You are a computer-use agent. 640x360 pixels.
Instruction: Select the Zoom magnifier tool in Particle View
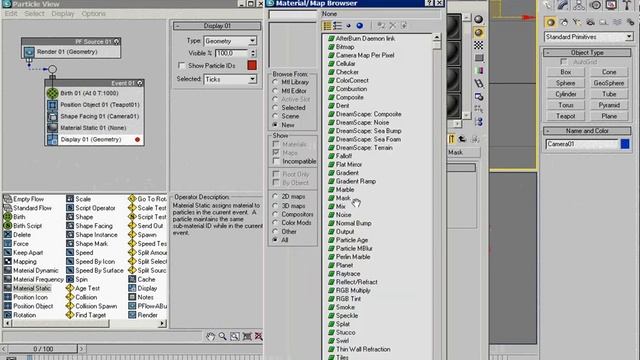[222, 336]
